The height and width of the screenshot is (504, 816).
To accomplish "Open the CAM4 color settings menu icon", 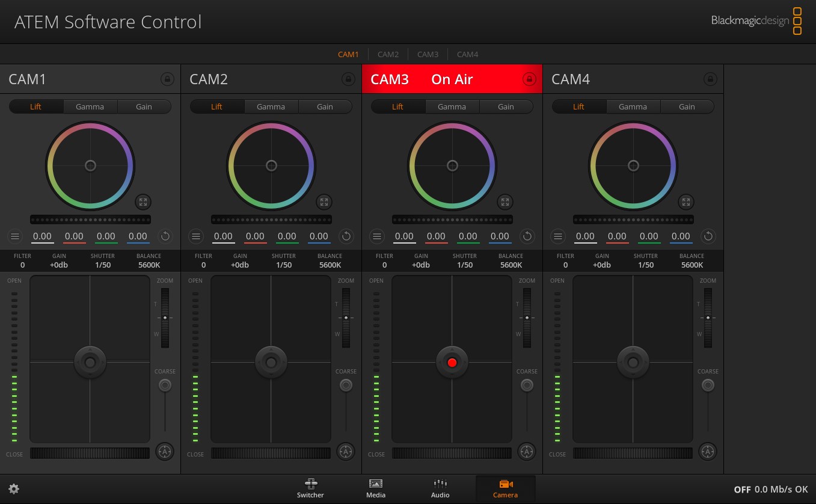I will coord(558,236).
